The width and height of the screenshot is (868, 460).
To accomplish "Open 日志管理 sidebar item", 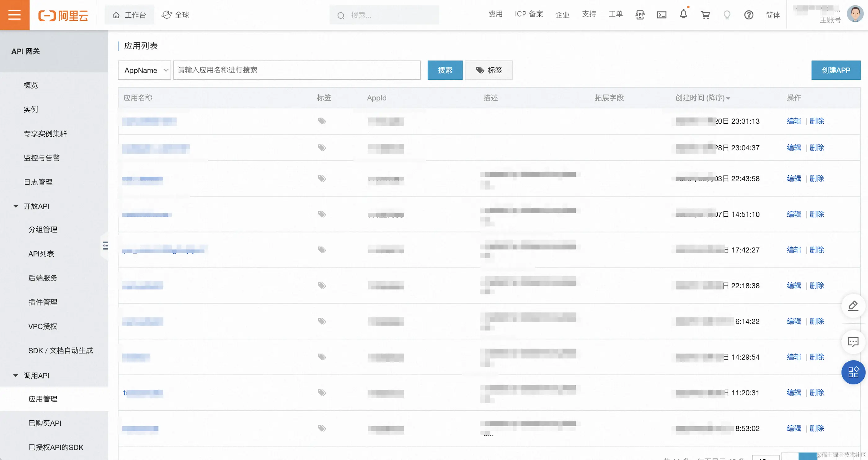I will tap(38, 182).
